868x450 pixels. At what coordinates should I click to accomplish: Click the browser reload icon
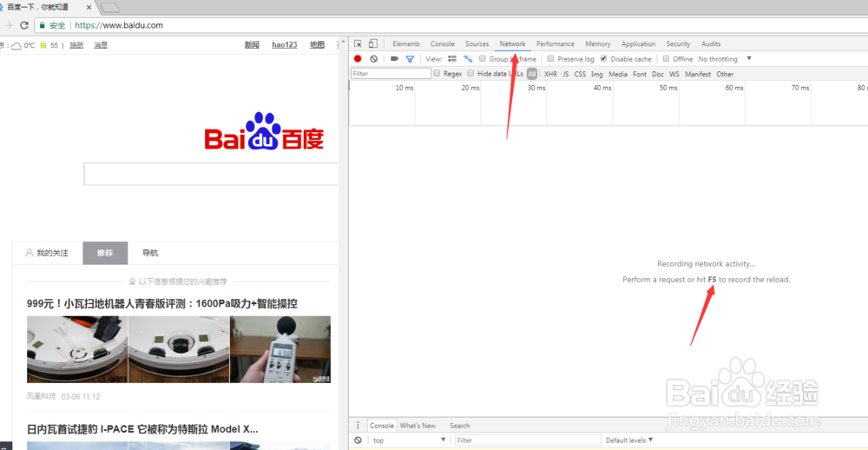(23, 25)
